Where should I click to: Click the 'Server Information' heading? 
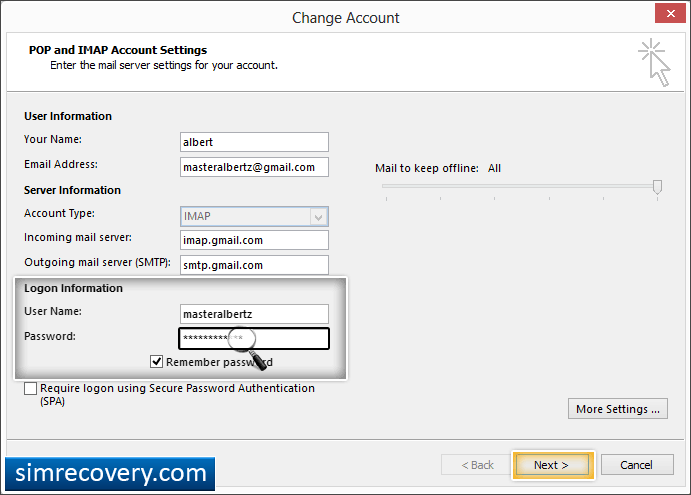click(72, 190)
